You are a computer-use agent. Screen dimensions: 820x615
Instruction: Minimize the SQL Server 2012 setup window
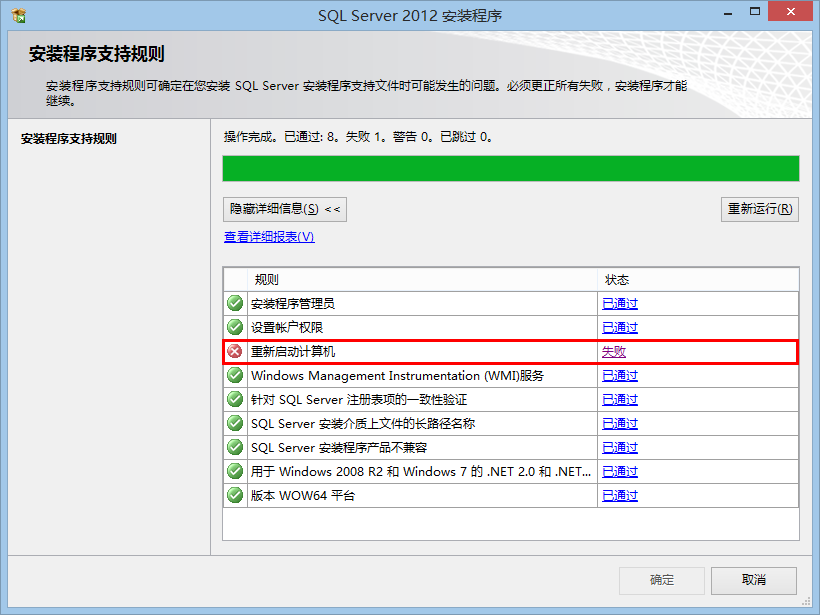coord(728,13)
